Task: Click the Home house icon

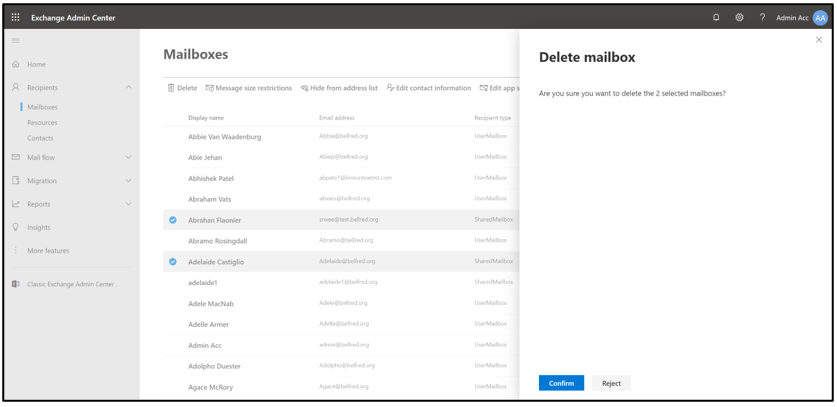Action: pos(15,64)
